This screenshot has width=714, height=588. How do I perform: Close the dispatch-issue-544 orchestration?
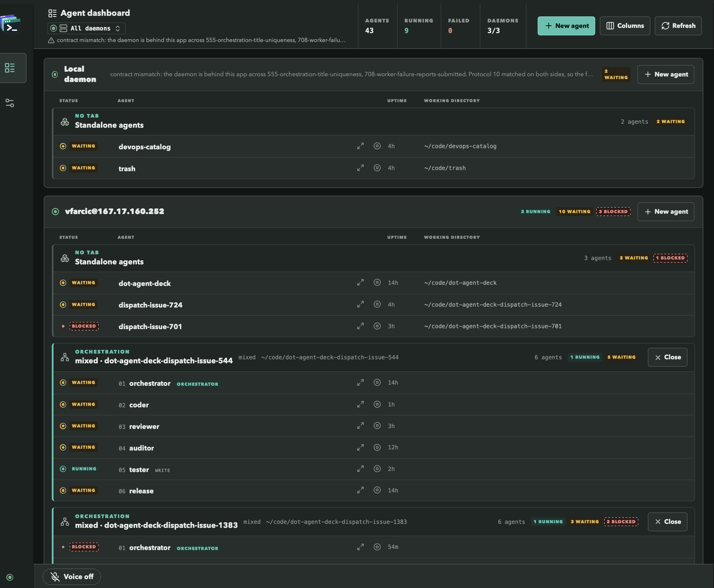tap(668, 357)
